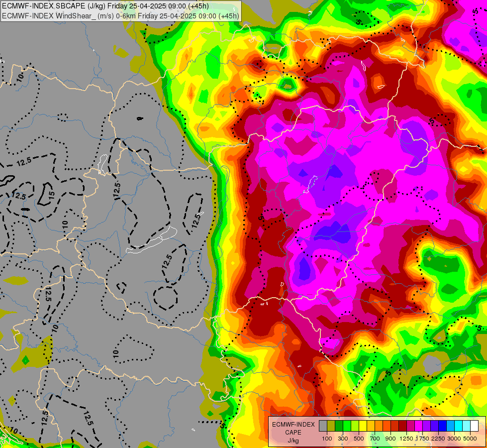Click the J/kg unit label in legend
The image size is (487, 448).
[293, 441]
